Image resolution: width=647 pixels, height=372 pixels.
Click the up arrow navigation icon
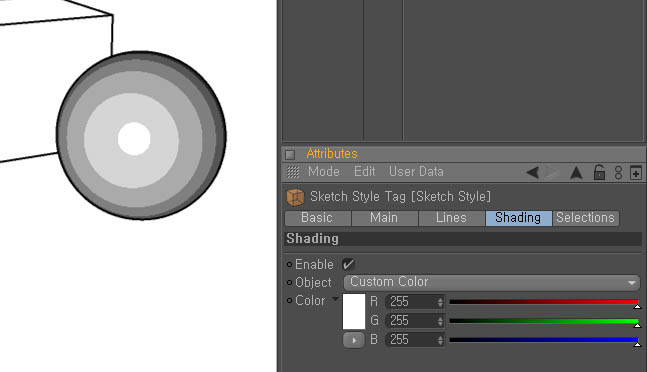pos(576,172)
